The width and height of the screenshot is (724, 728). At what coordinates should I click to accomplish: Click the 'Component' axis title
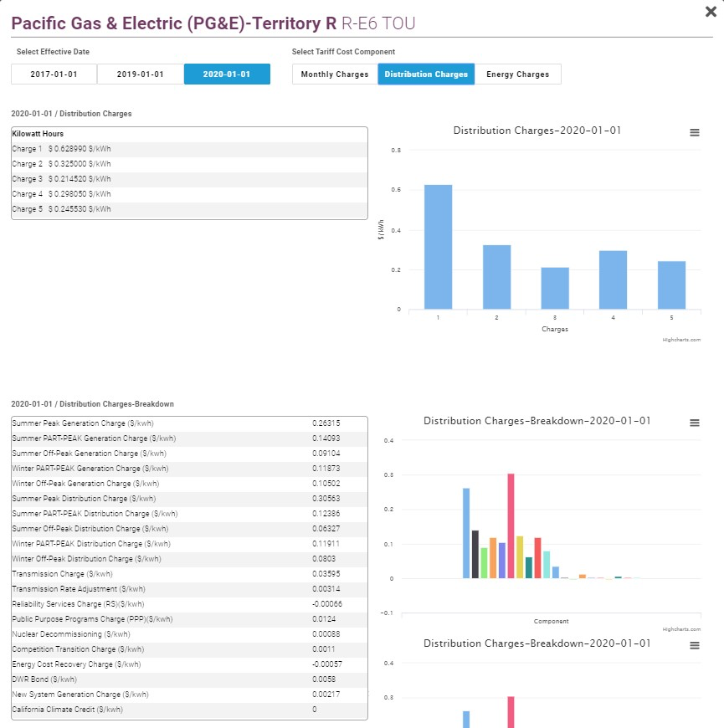552,621
